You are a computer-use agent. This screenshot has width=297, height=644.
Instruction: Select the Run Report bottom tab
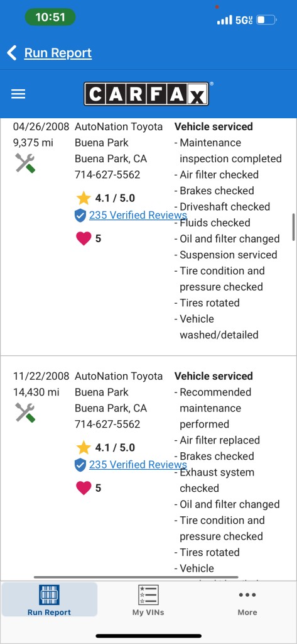pyautogui.click(x=49, y=600)
